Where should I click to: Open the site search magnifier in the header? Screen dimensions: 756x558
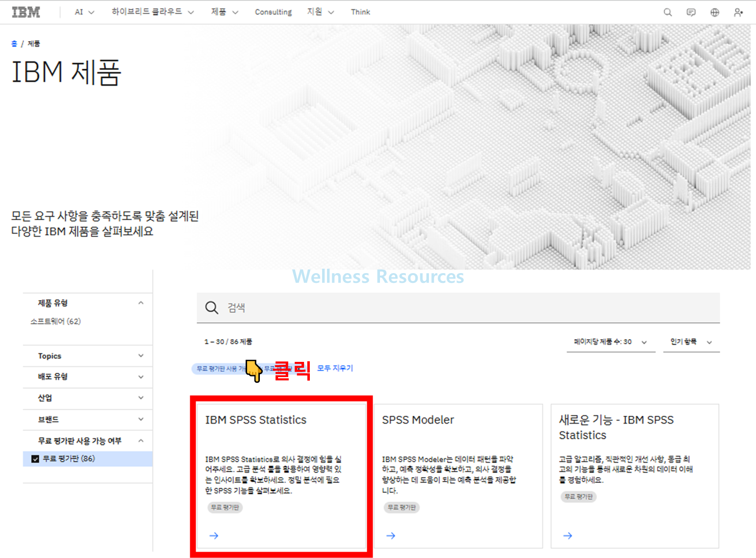pos(668,12)
